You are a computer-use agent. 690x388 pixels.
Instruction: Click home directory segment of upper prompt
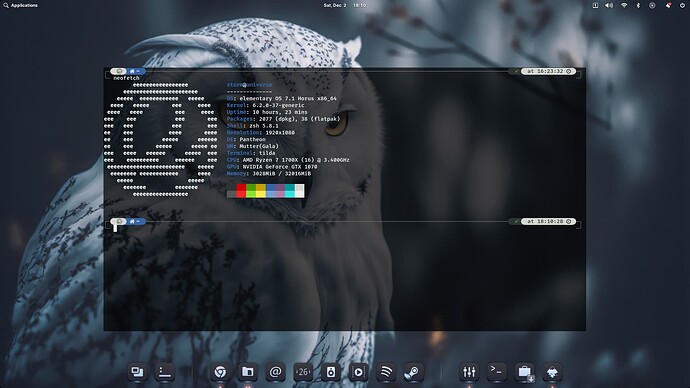tap(136, 71)
